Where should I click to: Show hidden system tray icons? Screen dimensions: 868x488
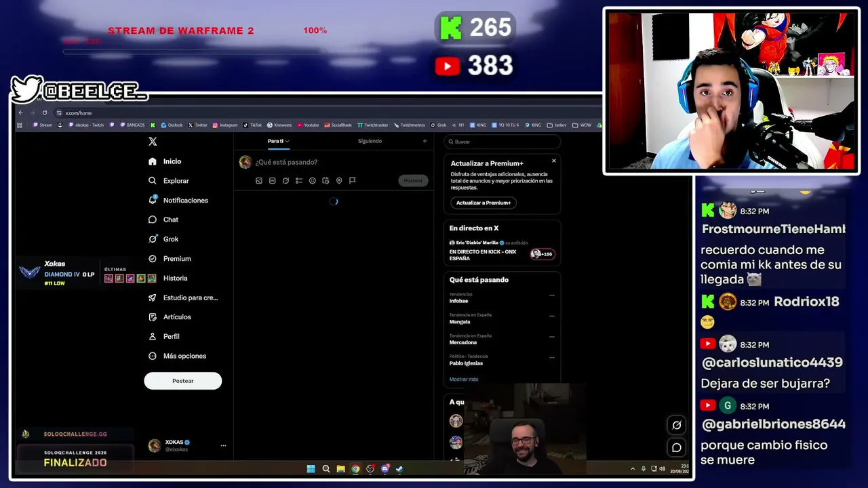(x=633, y=468)
